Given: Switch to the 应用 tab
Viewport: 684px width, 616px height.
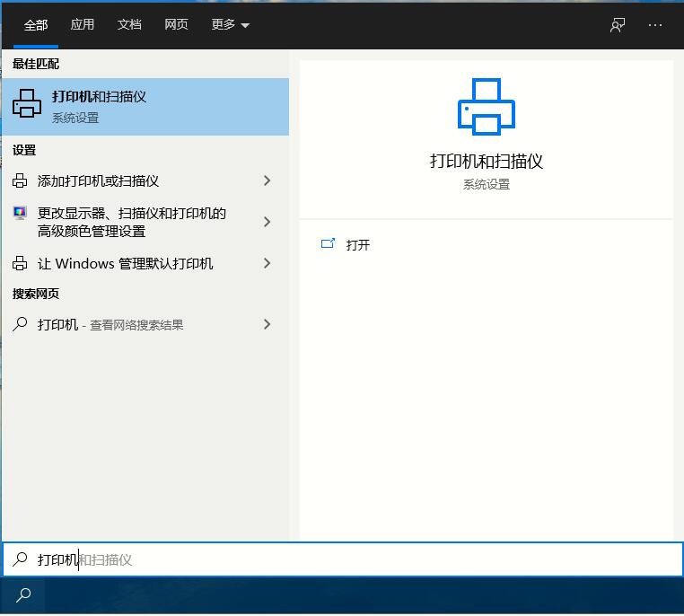Looking at the screenshot, I should click(83, 25).
